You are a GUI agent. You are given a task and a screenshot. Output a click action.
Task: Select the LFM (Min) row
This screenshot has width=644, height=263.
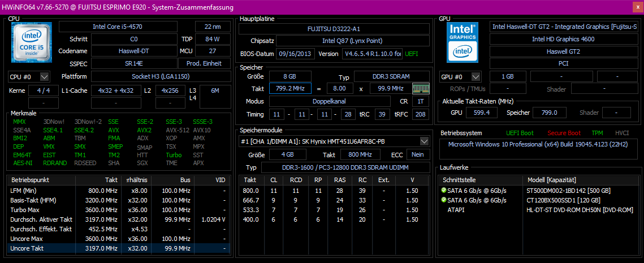point(118,191)
